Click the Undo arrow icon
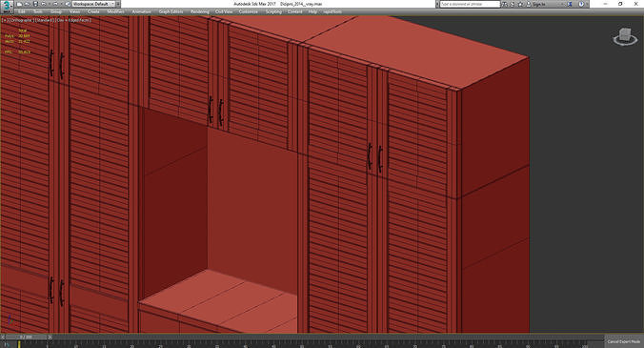Screen dimensions: 644x348 pyautogui.click(x=44, y=4)
